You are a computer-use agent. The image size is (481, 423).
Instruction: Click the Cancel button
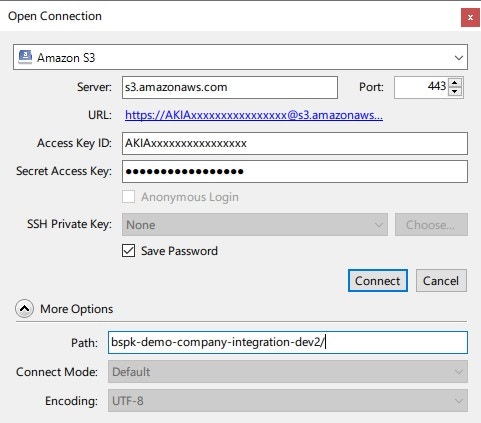(441, 281)
